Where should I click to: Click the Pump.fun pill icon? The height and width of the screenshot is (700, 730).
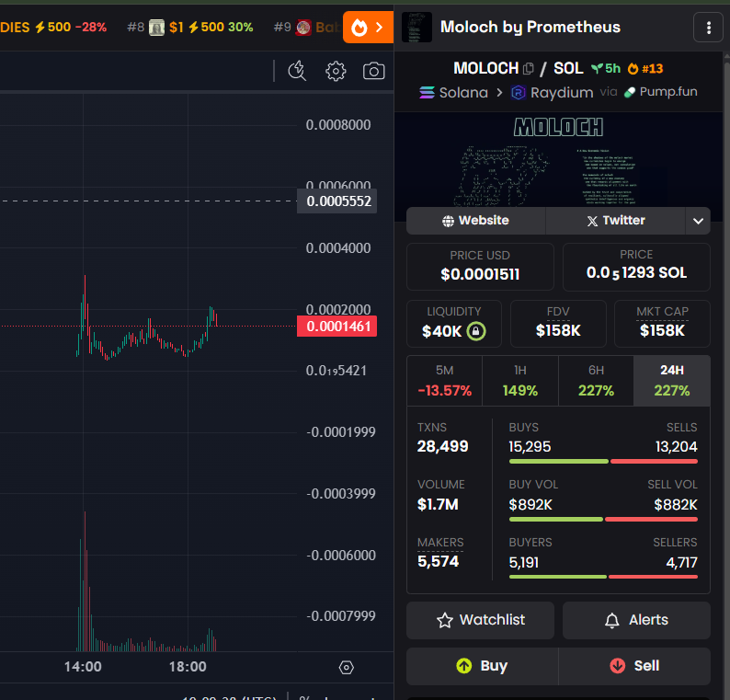(630, 92)
